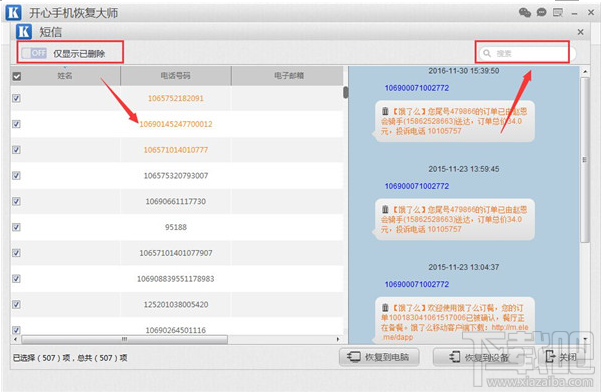Uncheck the row for 1065752182091
Image resolution: width=602 pixels, height=392 pixels.
(x=16, y=98)
